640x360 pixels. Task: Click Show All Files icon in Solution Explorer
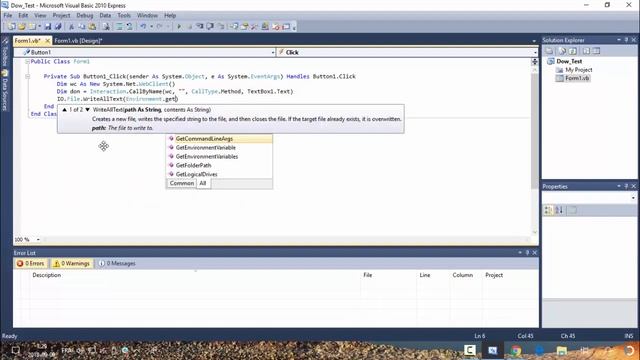click(562, 51)
